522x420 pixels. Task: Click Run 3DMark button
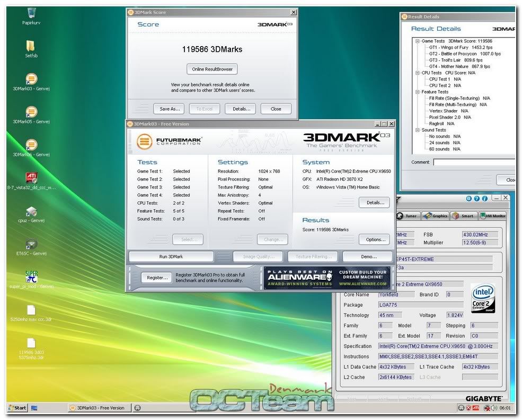pyautogui.click(x=171, y=256)
